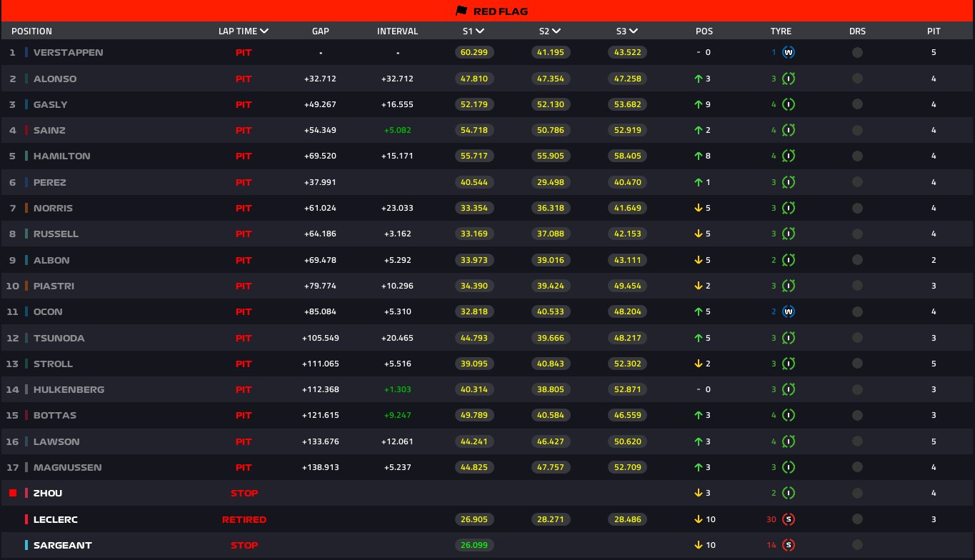Click Magnussen's intermediate tyre icon
975x560 pixels.
(x=789, y=467)
